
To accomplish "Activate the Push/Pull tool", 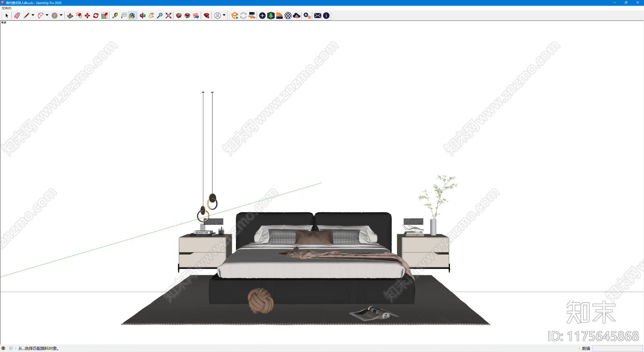I will click(70, 16).
